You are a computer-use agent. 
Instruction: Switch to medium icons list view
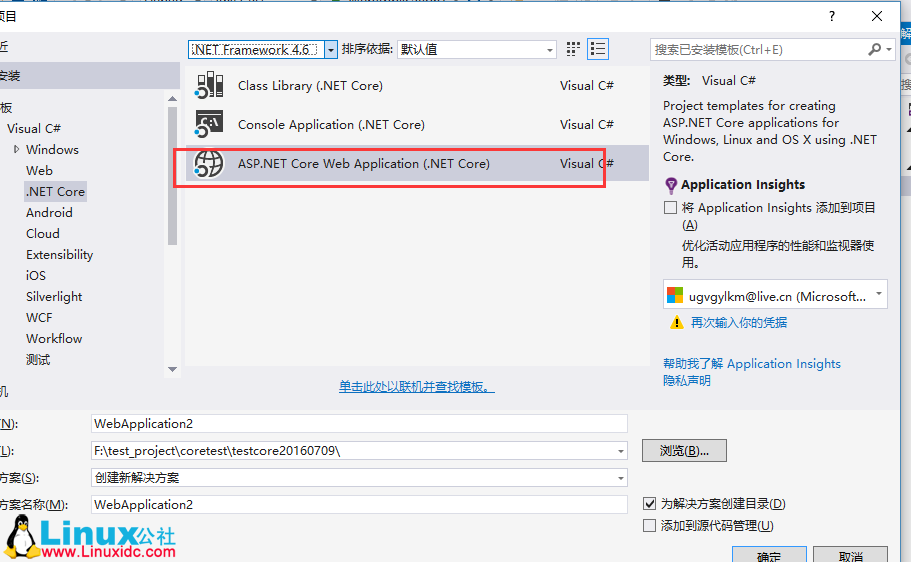point(598,49)
